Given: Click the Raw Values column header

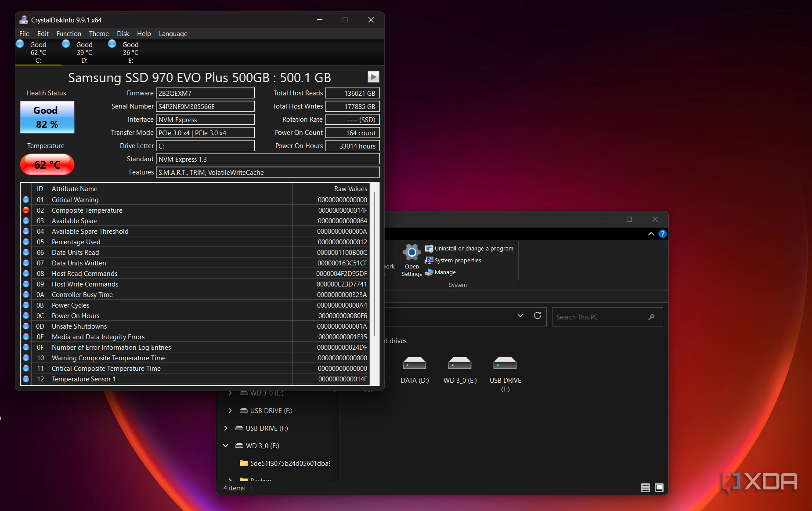Looking at the screenshot, I should tap(331, 189).
